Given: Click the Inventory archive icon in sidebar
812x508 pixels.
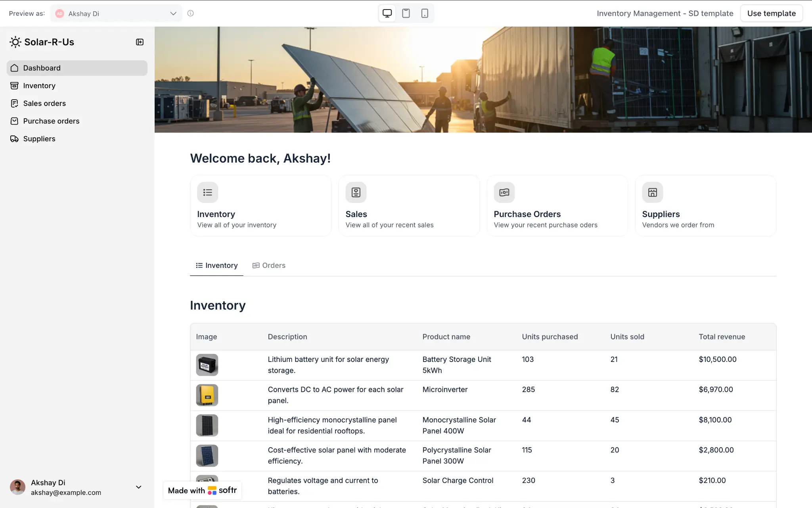Looking at the screenshot, I should coord(14,86).
